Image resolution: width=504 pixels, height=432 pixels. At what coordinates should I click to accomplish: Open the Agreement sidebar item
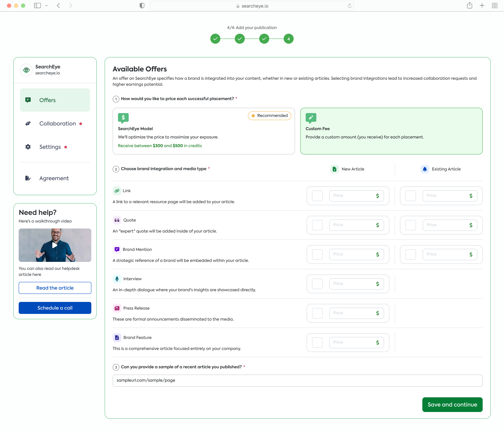(54, 178)
